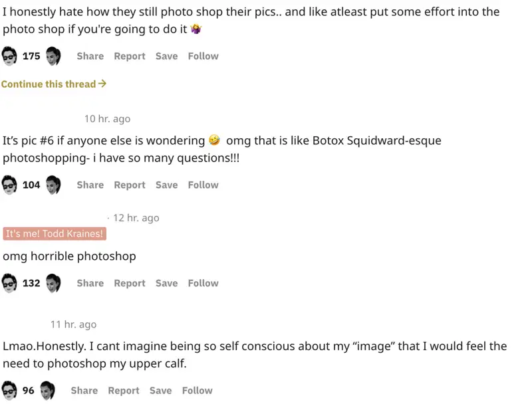Viewport: 532px width, 412px height.
Task: Follow the comment scored 96
Action: [x=197, y=391]
